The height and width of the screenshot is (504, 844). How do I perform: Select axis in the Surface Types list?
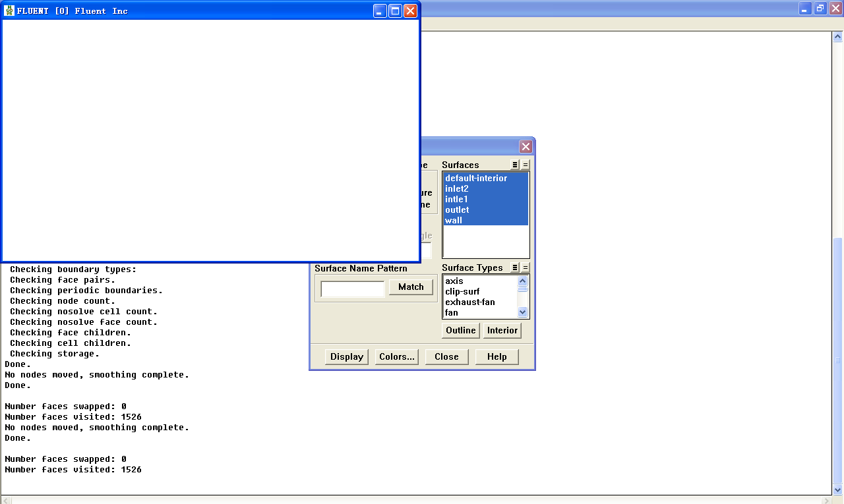pos(454,281)
